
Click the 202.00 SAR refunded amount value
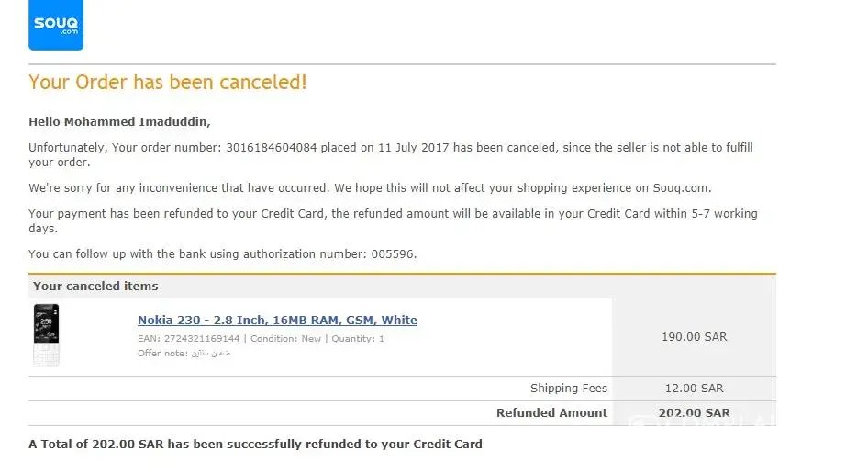694,413
